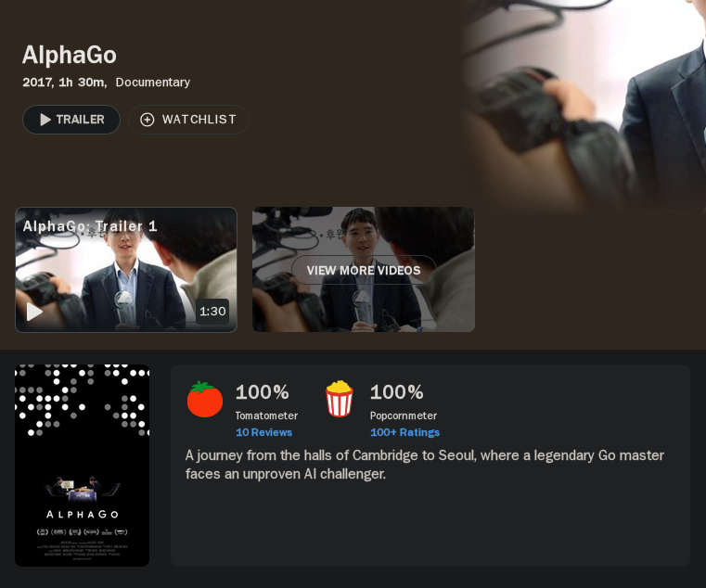Play the AlphaGo Trailer 1 video
706x588 pixels.
click(34, 312)
